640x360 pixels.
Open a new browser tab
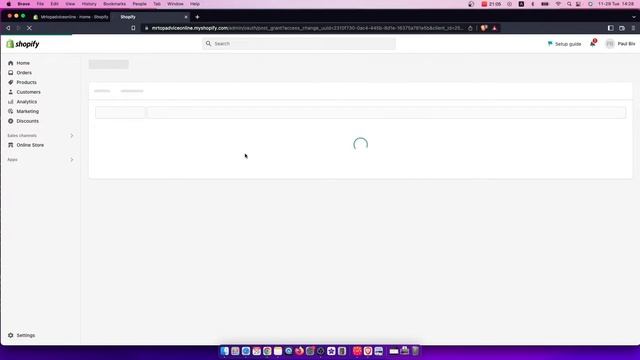198,17
